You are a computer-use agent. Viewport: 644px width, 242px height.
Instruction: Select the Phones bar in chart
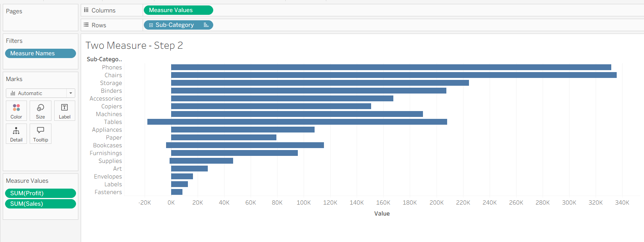391,67
